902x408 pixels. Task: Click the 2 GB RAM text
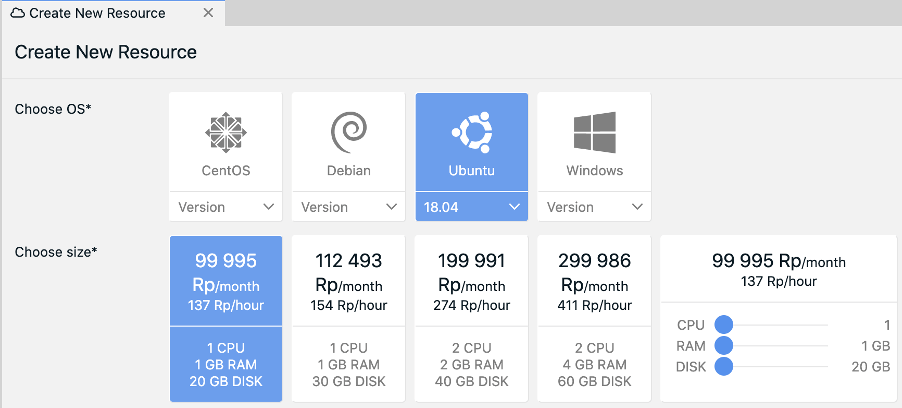coord(472,364)
